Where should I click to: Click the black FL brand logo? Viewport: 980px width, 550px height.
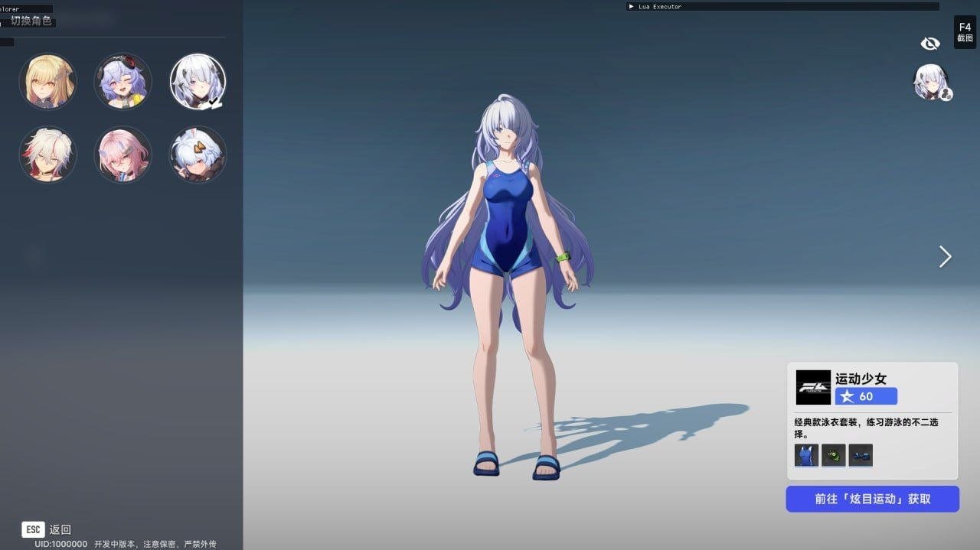[x=813, y=387]
